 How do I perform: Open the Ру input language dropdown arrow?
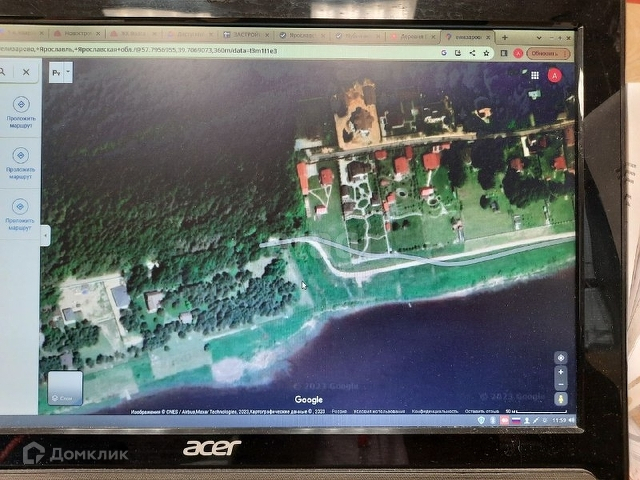(68, 72)
